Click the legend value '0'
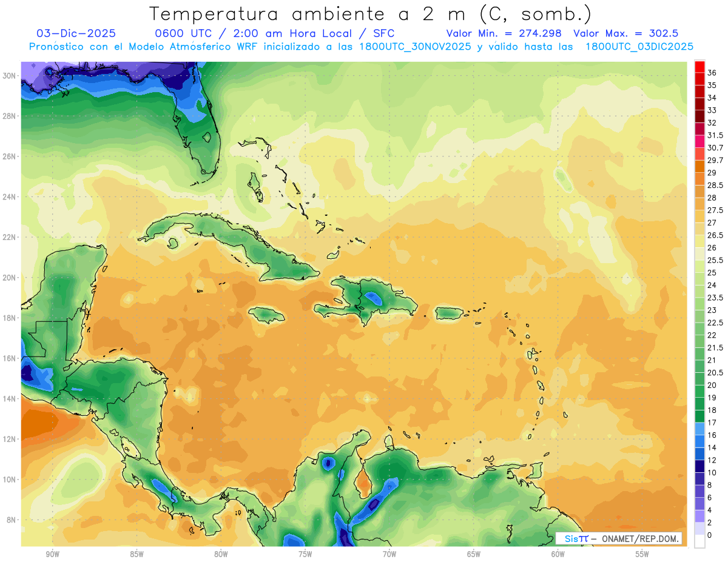This screenshot has height=562, width=728. click(x=710, y=535)
